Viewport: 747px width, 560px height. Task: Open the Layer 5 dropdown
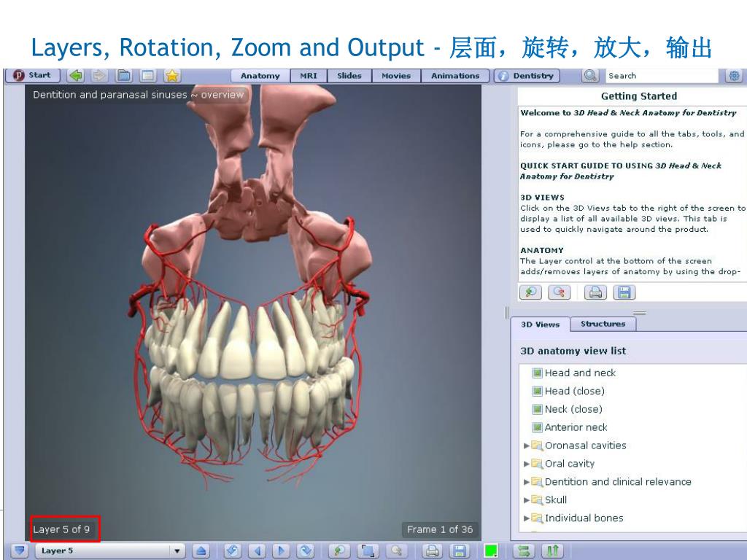(x=176, y=551)
